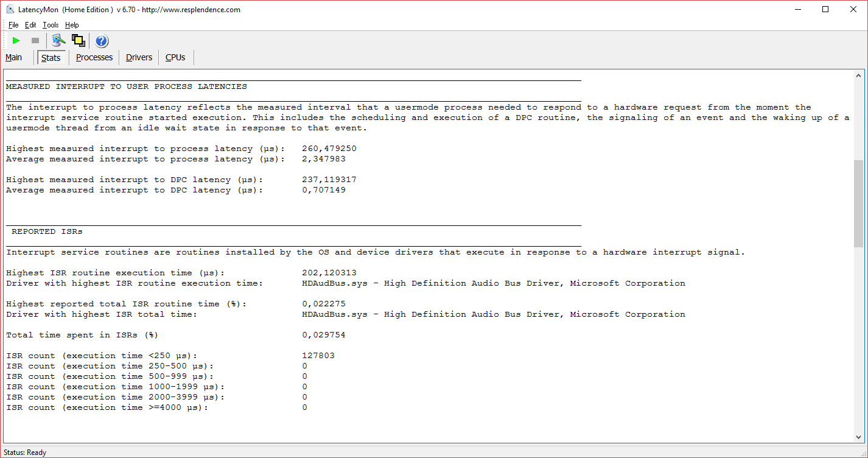This screenshot has width=868, height=458.
Task: Click "ISR count (execution time 1000-1999 µs):"
Action: pos(116,387)
